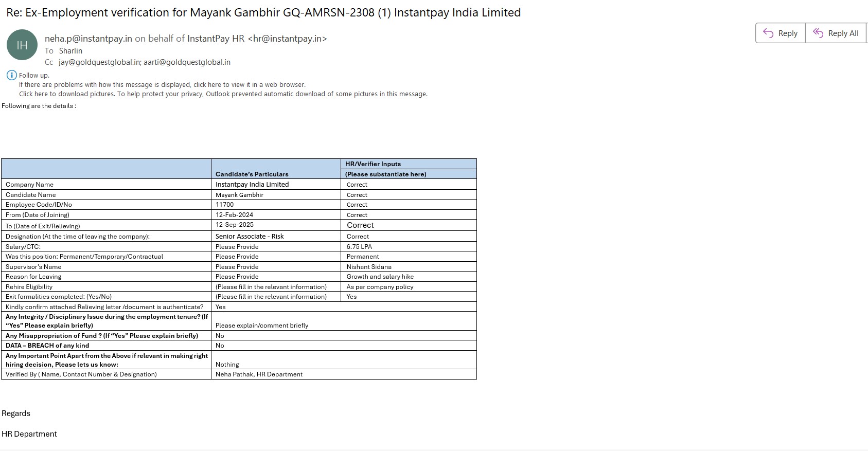This screenshot has width=868, height=451.
Task: Click the Follow up info icon
Action: click(x=11, y=75)
